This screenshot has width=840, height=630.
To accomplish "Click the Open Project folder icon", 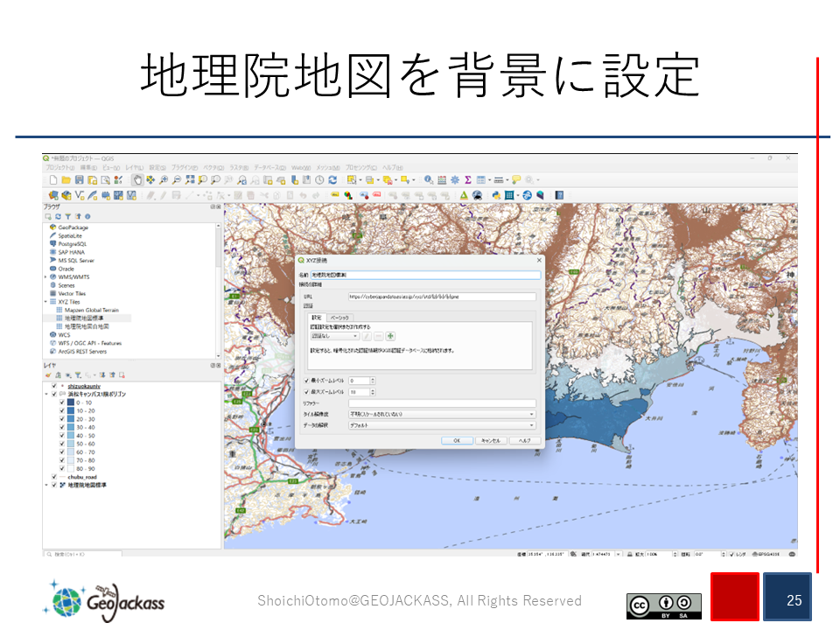I will point(66,179).
